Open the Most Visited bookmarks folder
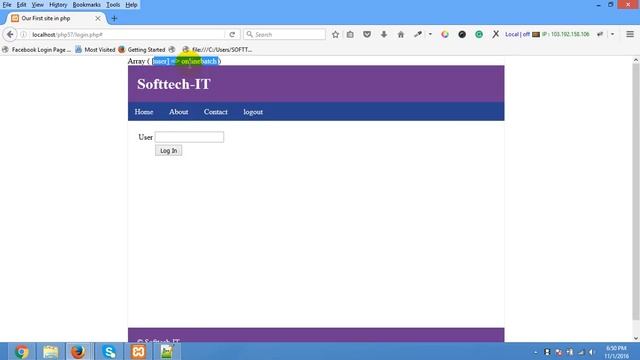 click(95, 49)
